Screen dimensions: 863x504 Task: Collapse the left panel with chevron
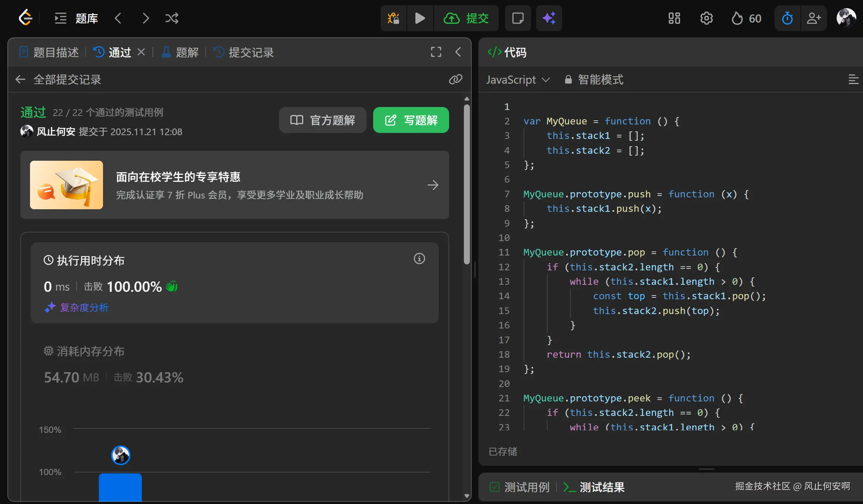458,52
